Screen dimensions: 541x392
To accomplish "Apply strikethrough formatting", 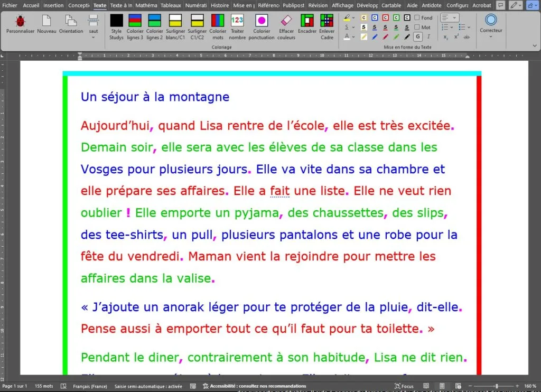I will (467, 37).
